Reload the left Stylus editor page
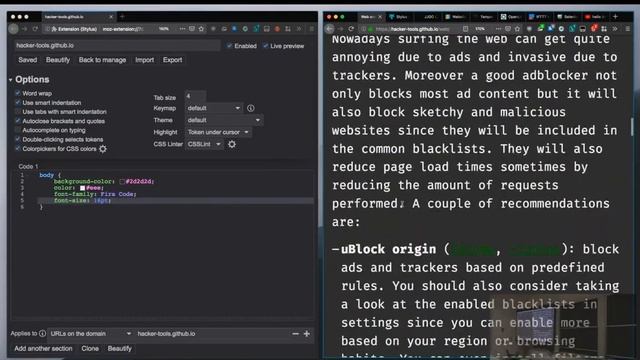Viewport: 640px width, 360px height. [35, 29]
